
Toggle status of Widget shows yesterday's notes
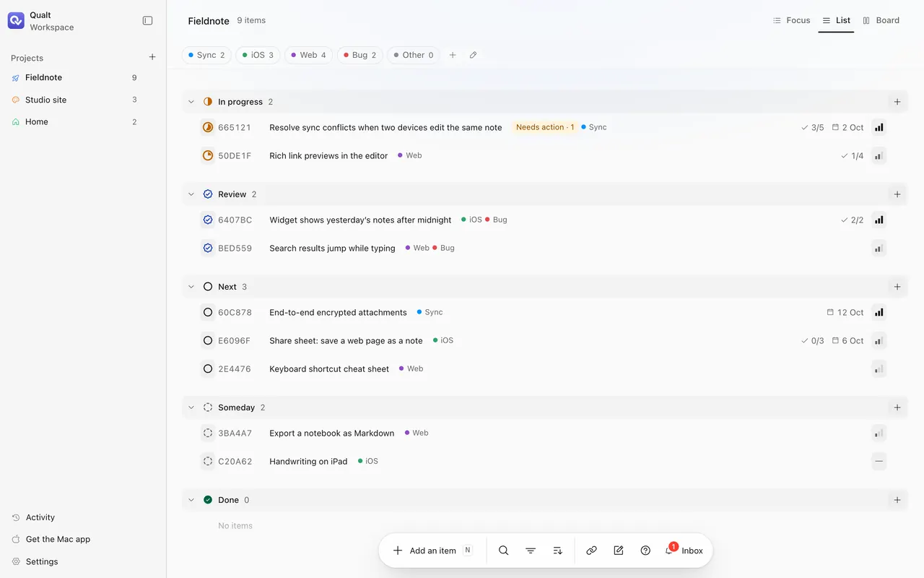(x=208, y=220)
